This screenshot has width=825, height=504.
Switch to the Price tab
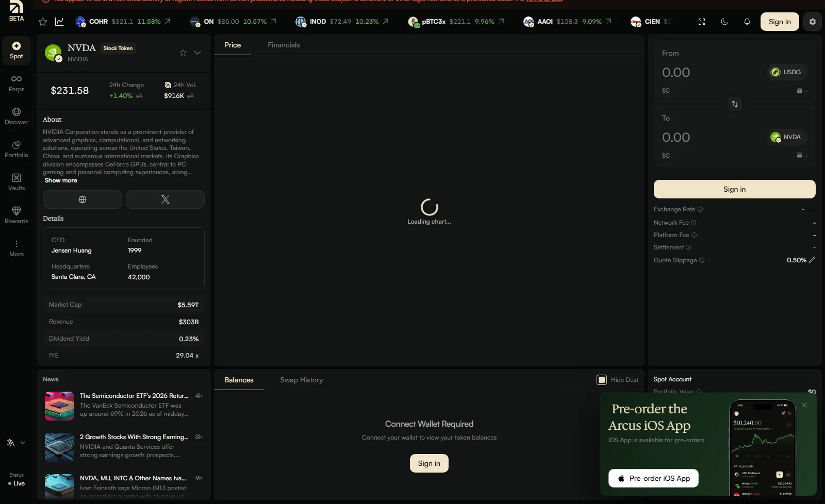coord(233,45)
